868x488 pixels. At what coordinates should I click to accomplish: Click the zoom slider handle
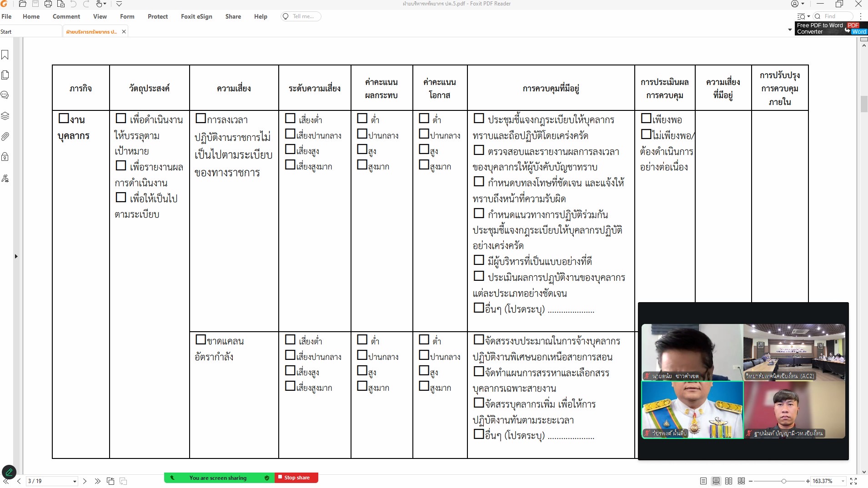(x=783, y=481)
